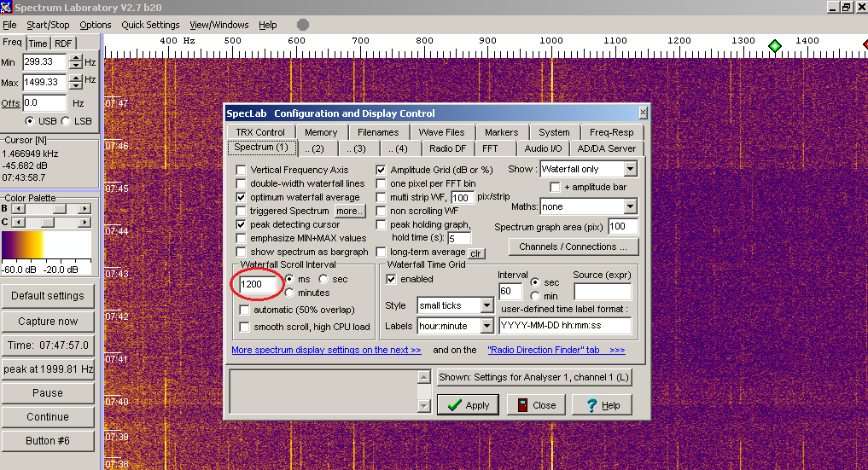
Task: Click Capture now button
Action: 48,322
